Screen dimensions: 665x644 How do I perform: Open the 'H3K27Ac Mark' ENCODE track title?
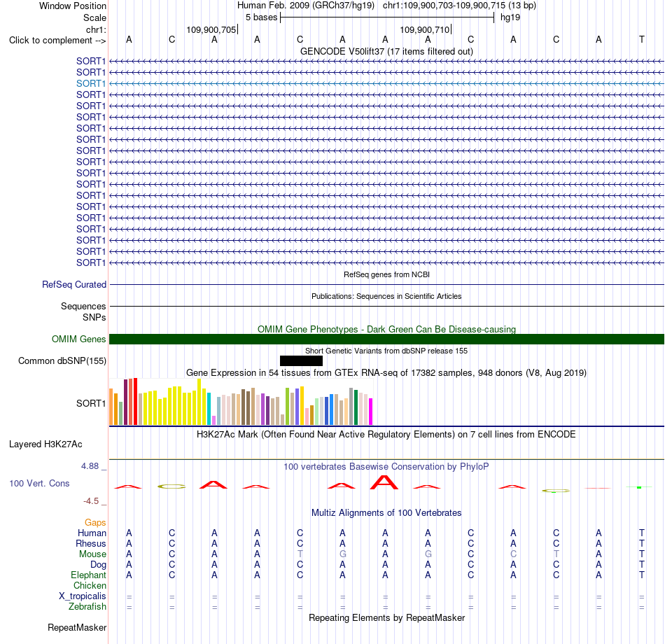(x=386, y=435)
